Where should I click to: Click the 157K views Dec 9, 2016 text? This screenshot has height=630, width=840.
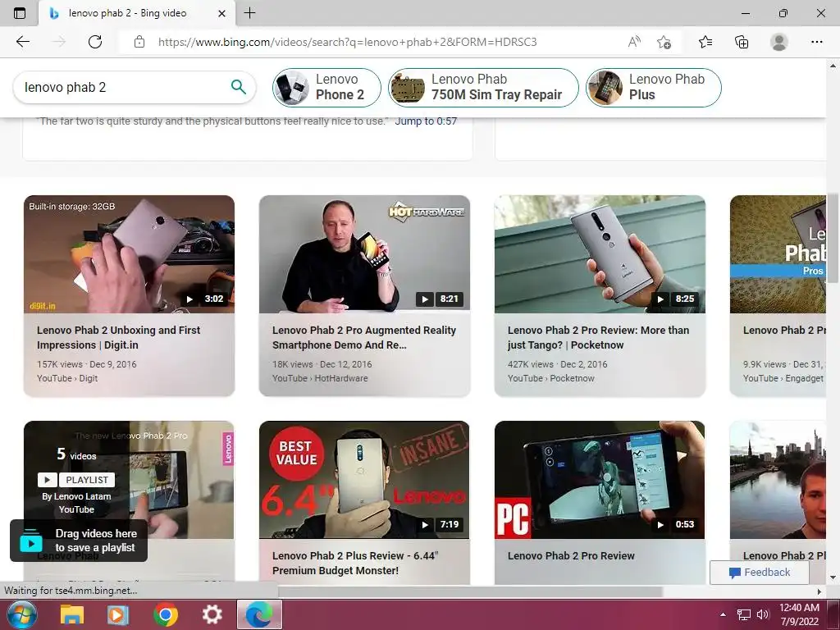tap(86, 364)
